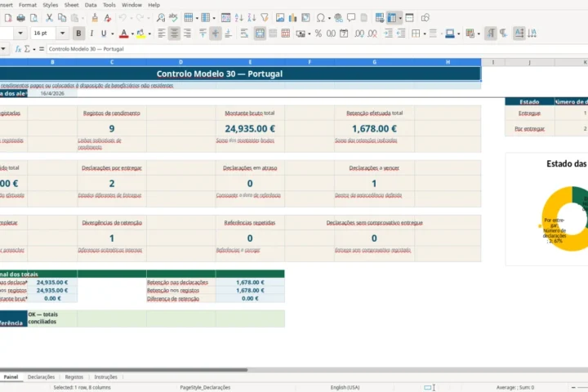Click the border color swatch icon
Image resolution: width=588 pixels, height=392 pixels.
point(450,33)
